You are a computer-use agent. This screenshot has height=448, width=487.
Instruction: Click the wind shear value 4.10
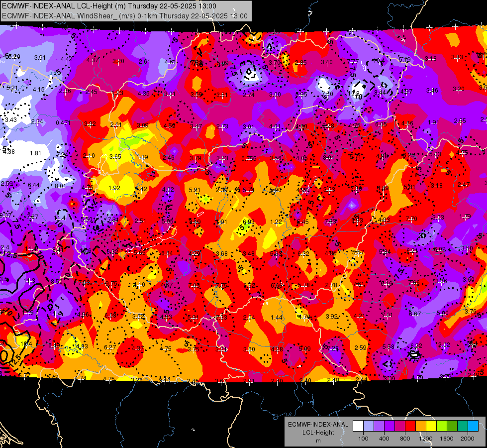139,284
